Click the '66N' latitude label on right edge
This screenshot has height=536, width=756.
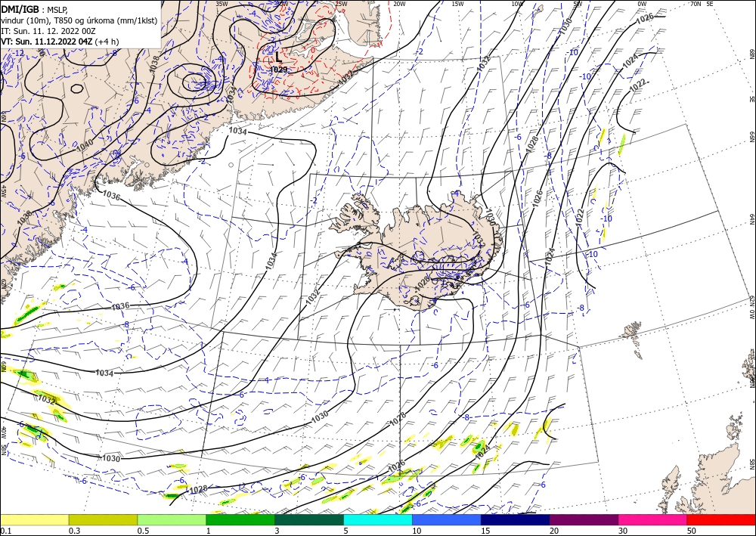coord(752,137)
